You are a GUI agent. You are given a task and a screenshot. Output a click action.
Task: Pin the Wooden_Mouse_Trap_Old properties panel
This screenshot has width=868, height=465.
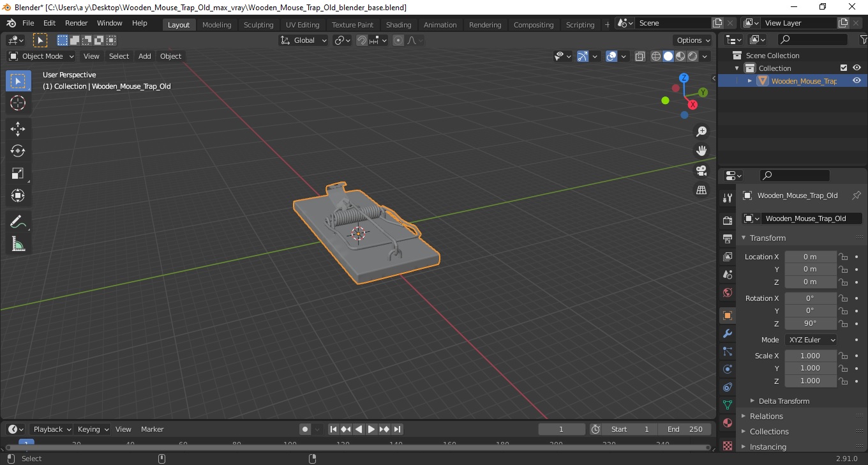click(x=857, y=195)
